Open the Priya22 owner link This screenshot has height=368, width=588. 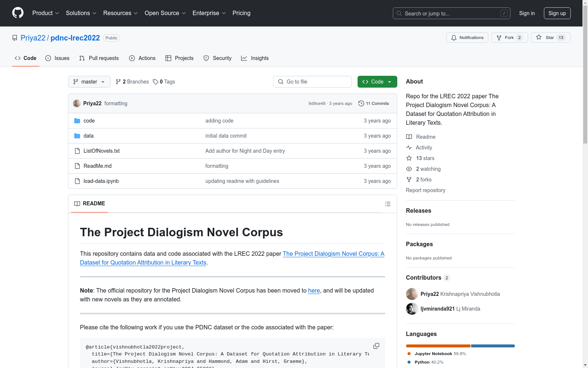coord(33,38)
